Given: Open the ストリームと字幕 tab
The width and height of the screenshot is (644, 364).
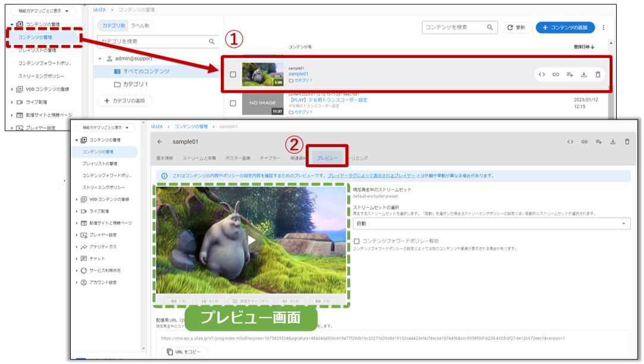Looking at the screenshot, I should click(x=199, y=158).
